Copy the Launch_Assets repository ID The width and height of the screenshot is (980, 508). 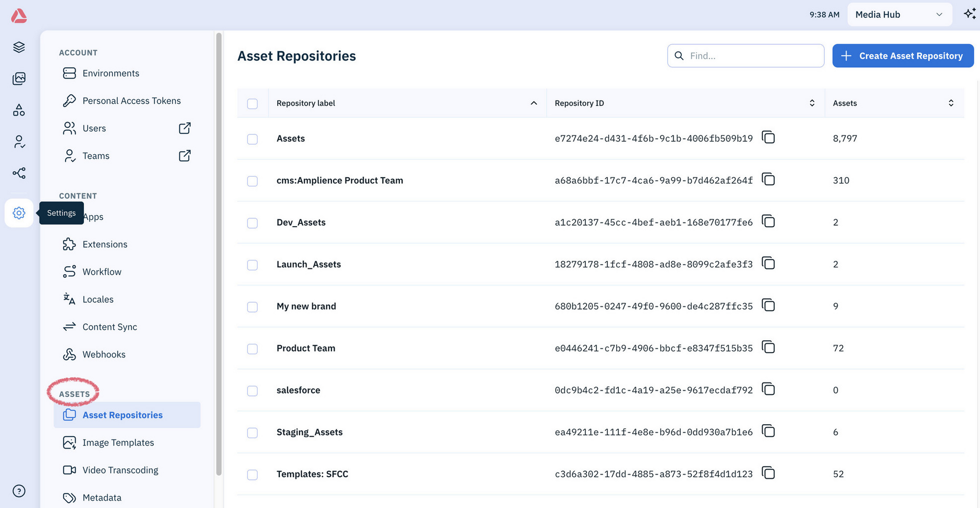pos(768,264)
